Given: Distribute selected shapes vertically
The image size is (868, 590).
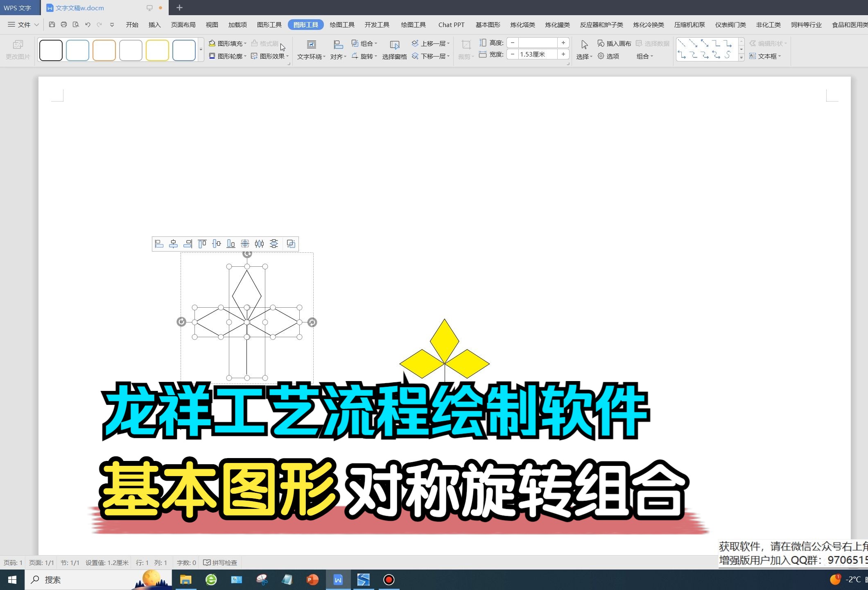Looking at the screenshot, I should tap(274, 244).
